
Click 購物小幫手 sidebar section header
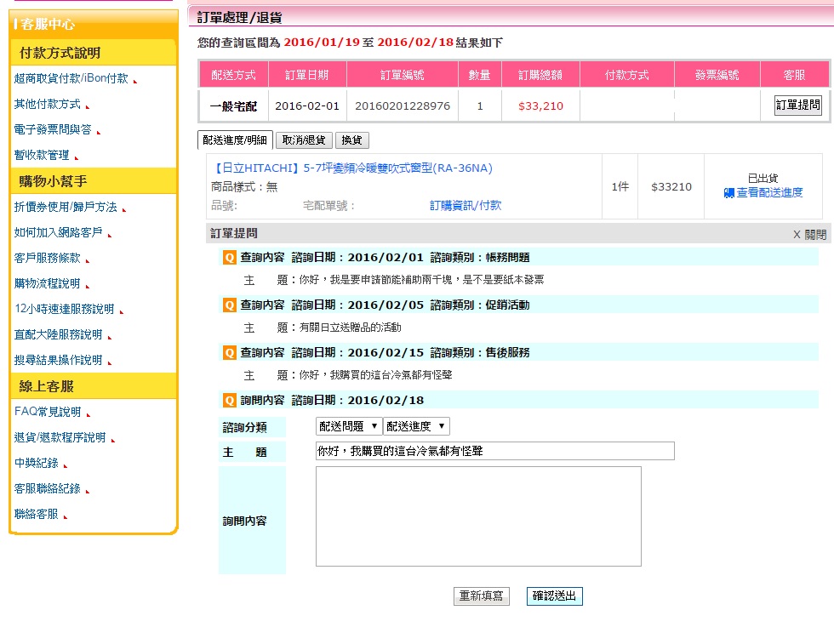(x=93, y=181)
